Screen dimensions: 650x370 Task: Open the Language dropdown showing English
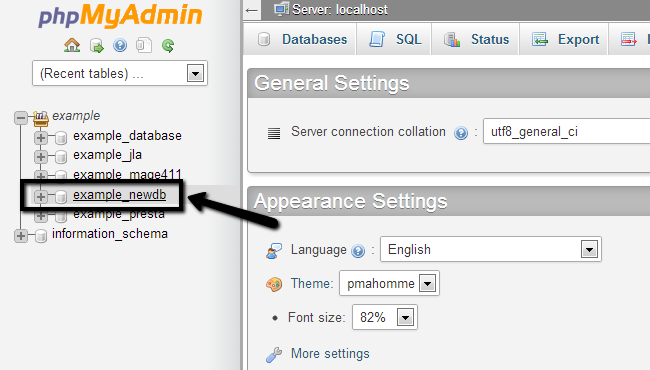click(490, 249)
